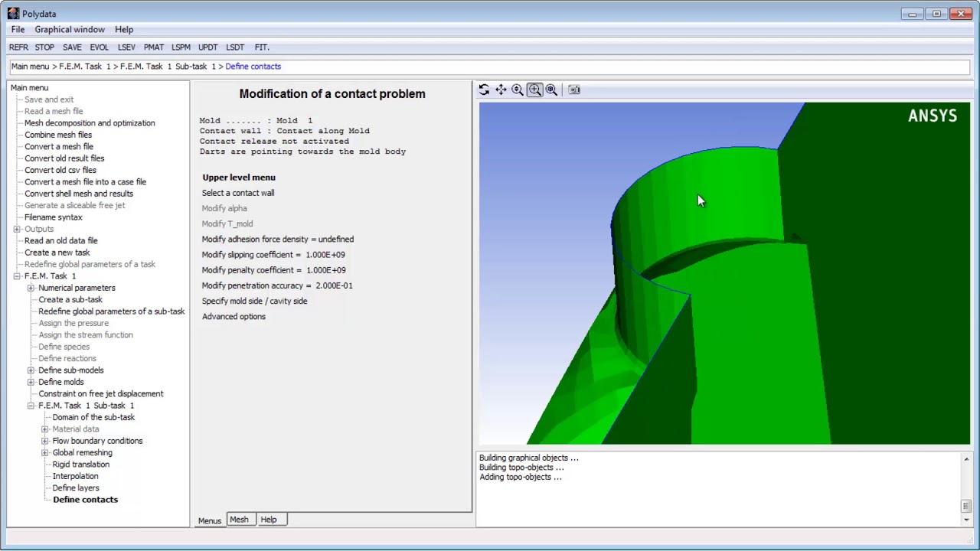Image resolution: width=980 pixels, height=551 pixels.
Task: Select Filename syntax
Action: pyautogui.click(x=54, y=217)
